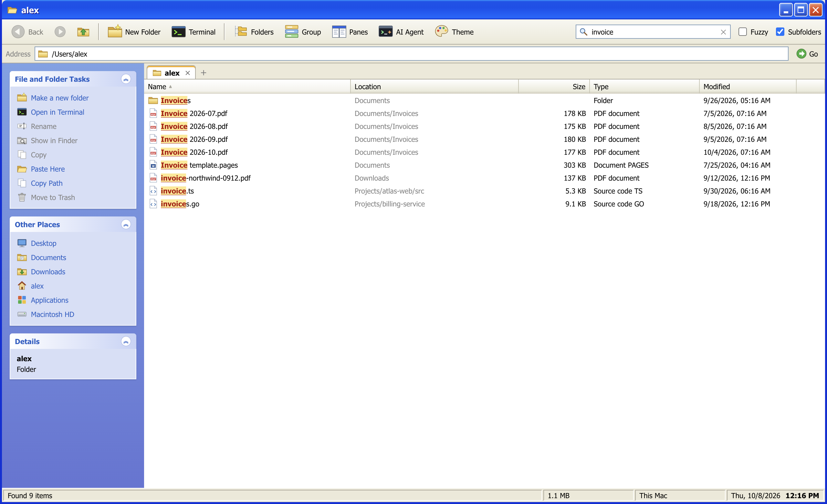Click the search magnifier icon
The width and height of the screenshot is (827, 504).
pos(583,32)
